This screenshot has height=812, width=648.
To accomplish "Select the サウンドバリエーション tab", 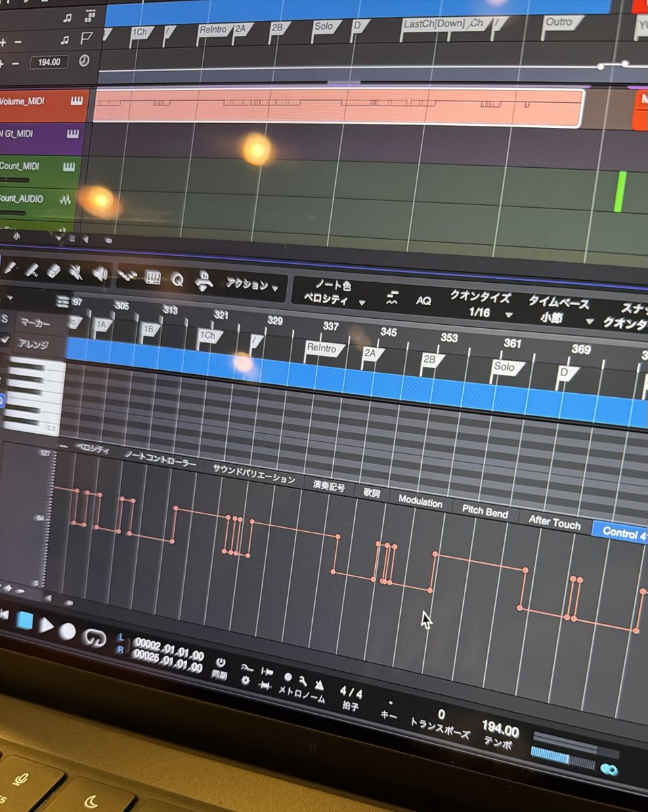I will pos(254,473).
